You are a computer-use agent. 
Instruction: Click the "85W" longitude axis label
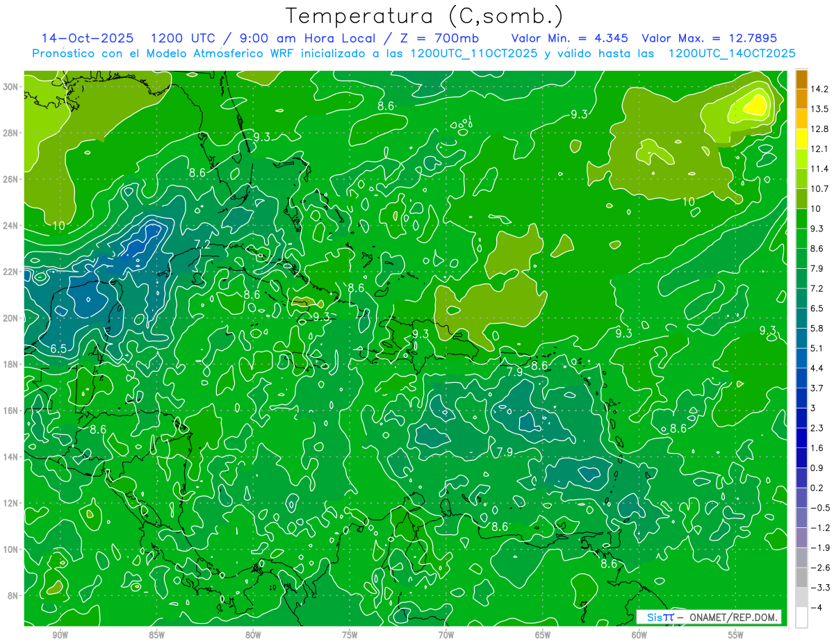(x=156, y=636)
